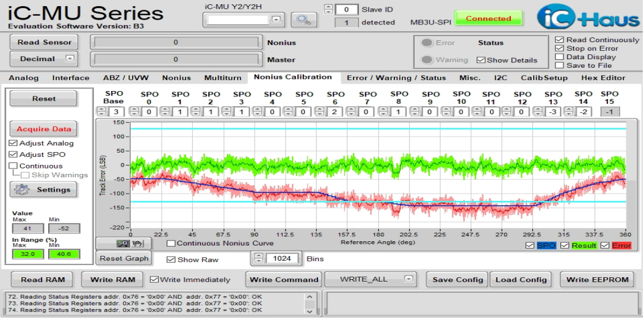
Task: Click the Error status LED indicator
Action: point(427,43)
